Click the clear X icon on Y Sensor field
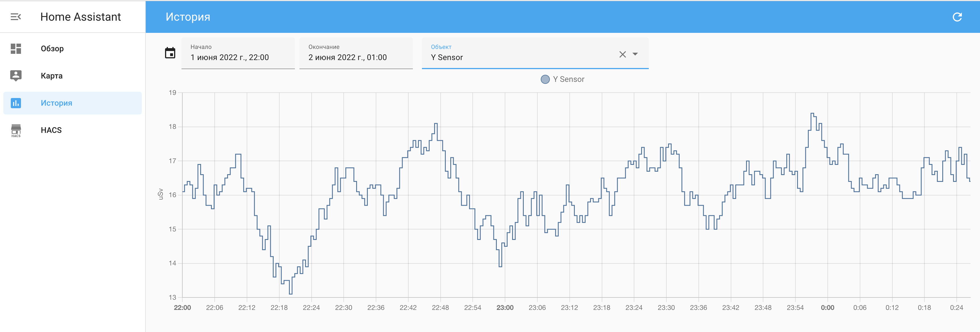Image resolution: width=980 pixels, height=332 pixels. 622,54
